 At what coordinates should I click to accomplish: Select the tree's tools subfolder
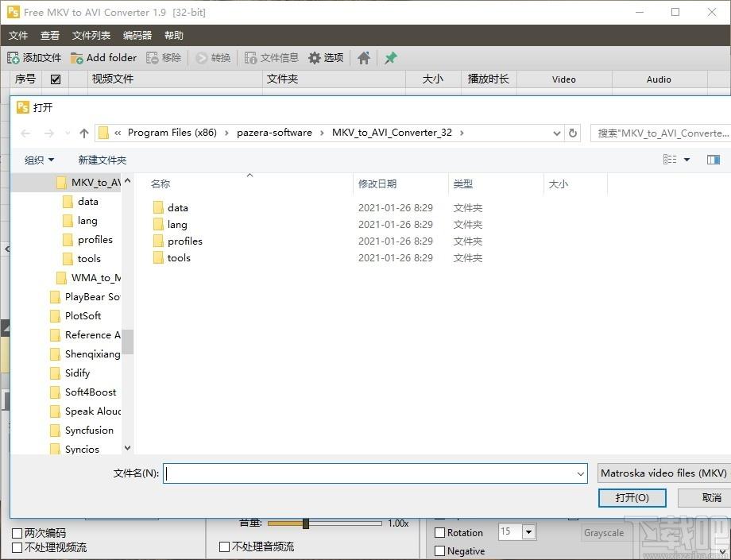point(82,259)
